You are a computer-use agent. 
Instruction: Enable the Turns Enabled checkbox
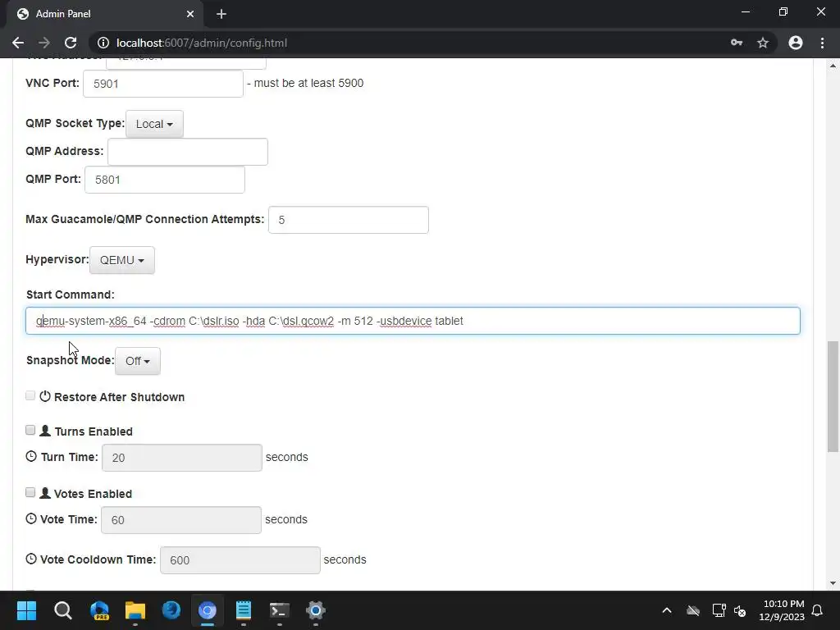click(30, 430)
